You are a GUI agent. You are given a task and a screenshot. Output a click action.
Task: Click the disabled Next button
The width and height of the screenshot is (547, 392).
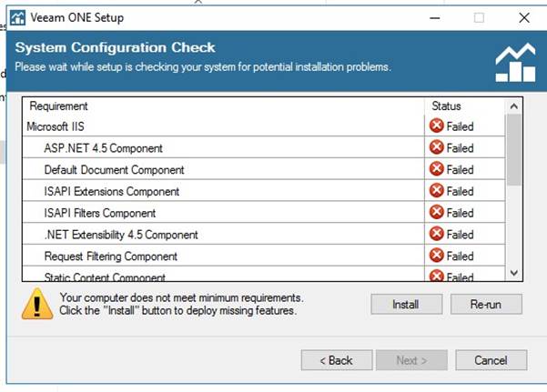coord(411,360)
